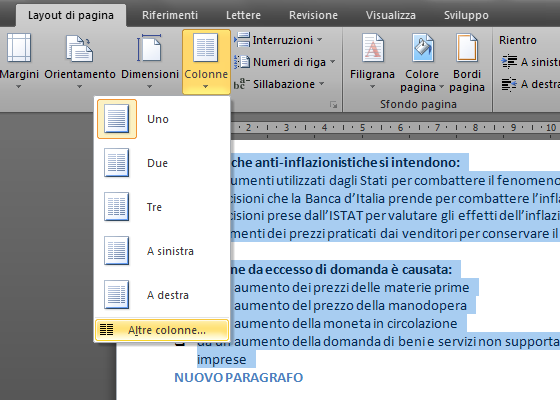The image size is (560, 400).
Task: Choose A sinistra label in columns menu
Action: (170, 251)
